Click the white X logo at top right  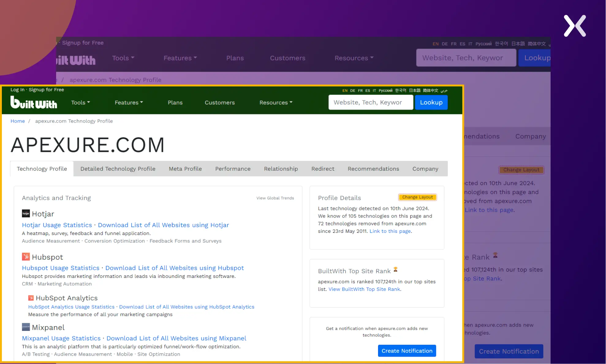pyautogui.click(x=575, y=26)
